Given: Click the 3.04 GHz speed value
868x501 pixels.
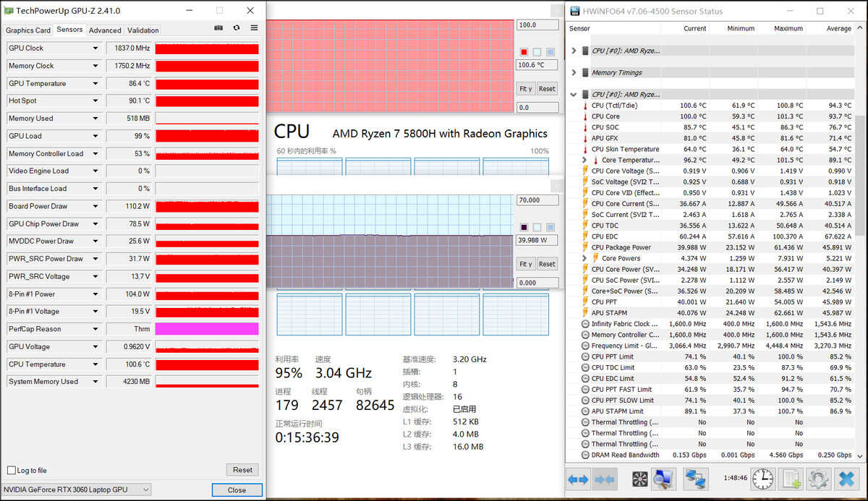Looking at the screenshot, I should click(344, 373).
